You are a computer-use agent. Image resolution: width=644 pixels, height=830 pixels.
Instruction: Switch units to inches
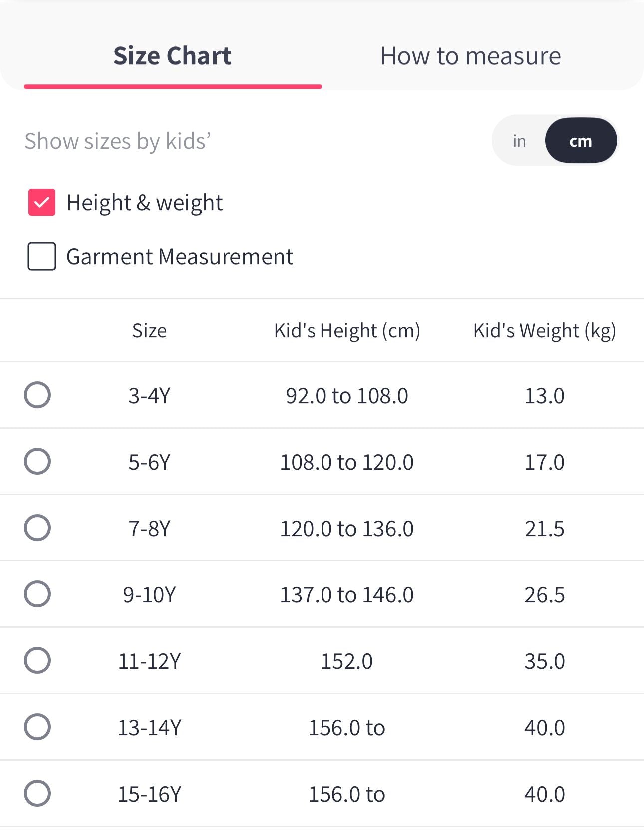(519, 141)
